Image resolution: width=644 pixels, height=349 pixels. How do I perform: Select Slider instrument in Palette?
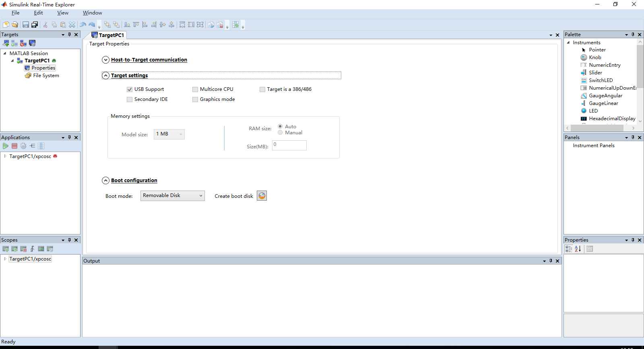point(591,73)
